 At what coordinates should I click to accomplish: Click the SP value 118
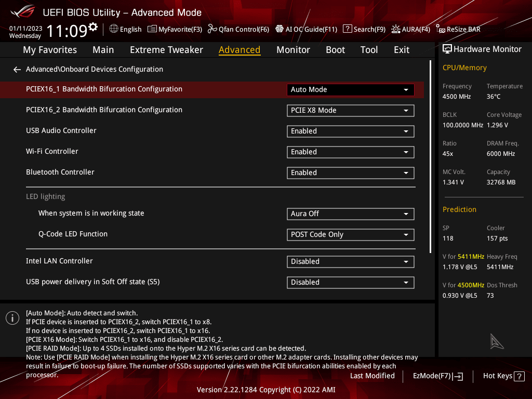click(448, 238)
